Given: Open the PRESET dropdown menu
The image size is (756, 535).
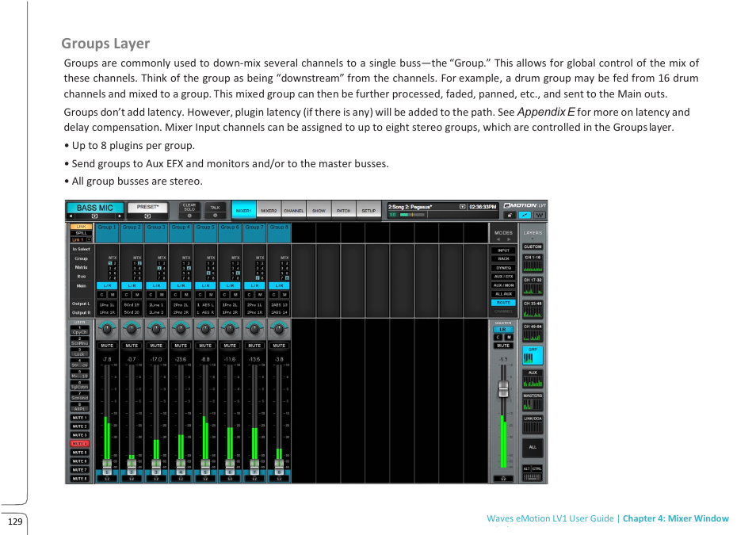Looking at the screenshot, I should (147, 216).
